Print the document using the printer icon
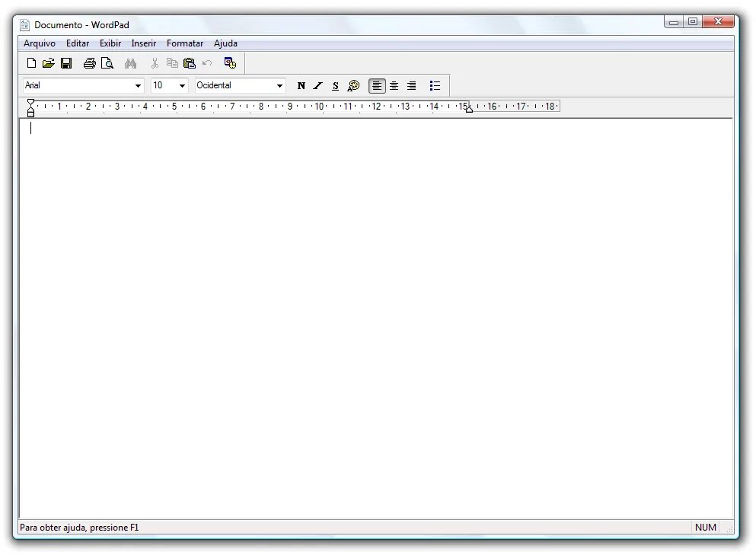 (x=90, y=63)
